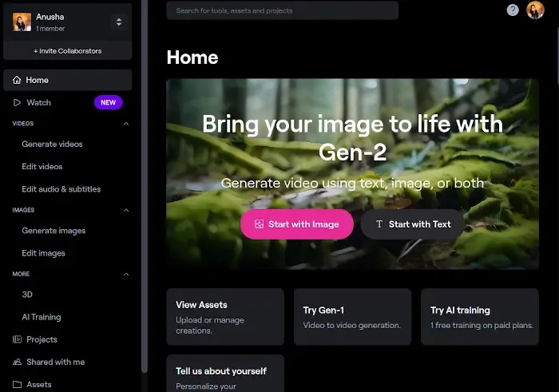Collapse the VIDEOS section chevron
Viewport: 559px width, 392px height.
click(126, 124)
